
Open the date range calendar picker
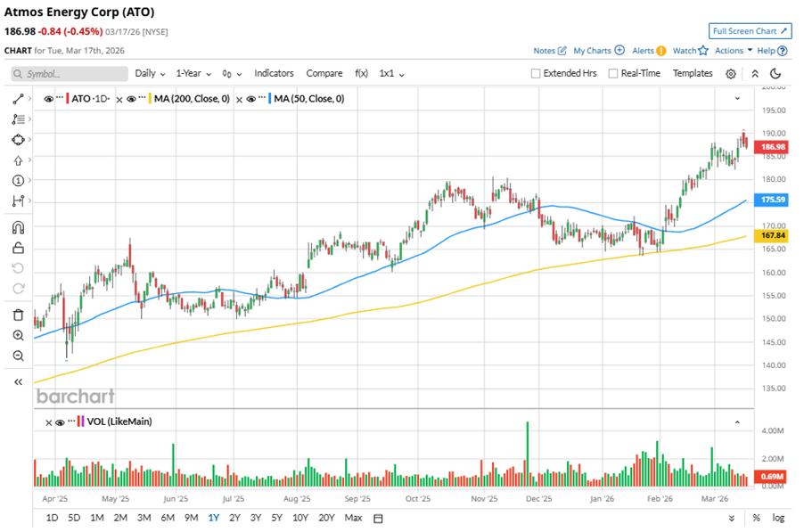pyautogui.click(x=378, y=518)
